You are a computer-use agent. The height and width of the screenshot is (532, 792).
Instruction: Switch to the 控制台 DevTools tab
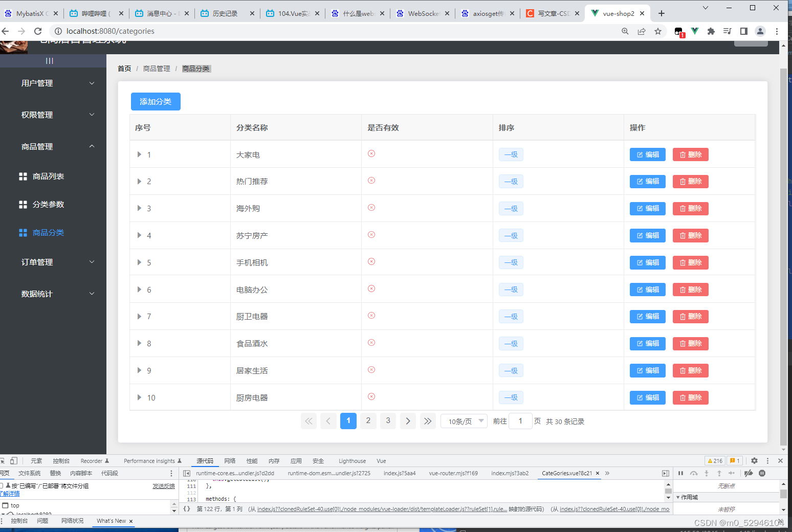tap(61, 461)
